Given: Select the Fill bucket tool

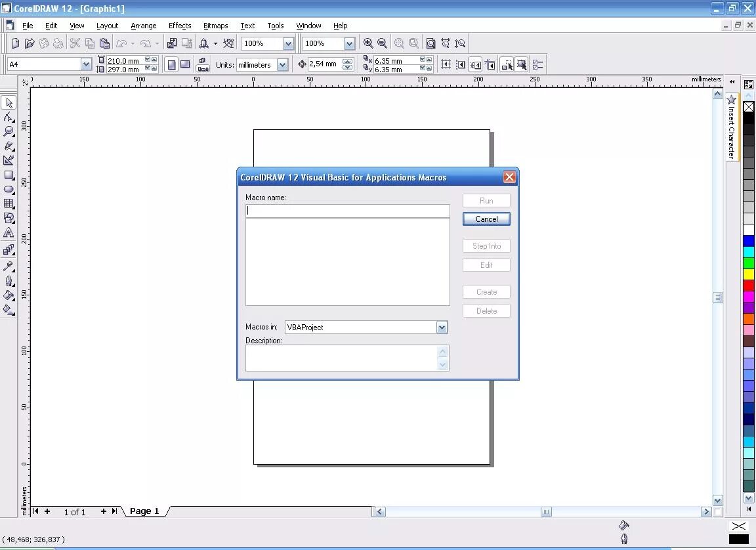Looking at the screenshot, I should click(x=9, y=295).
